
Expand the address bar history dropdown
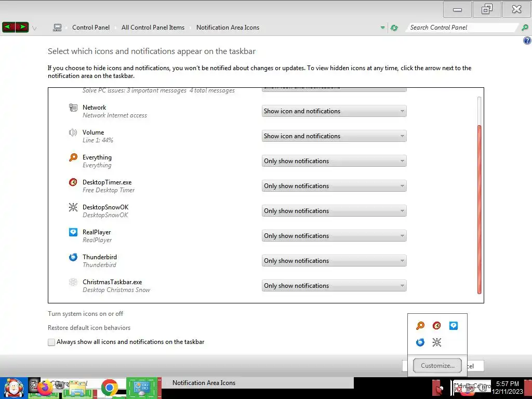[383, 28]
